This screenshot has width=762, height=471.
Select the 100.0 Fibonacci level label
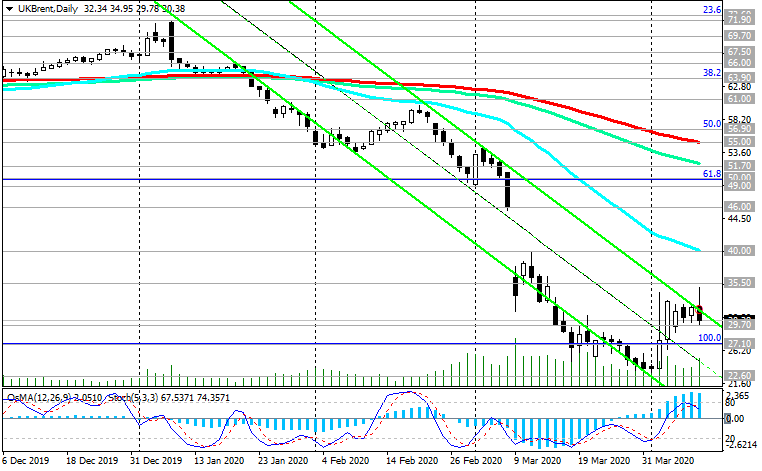[x=709, y=338]
